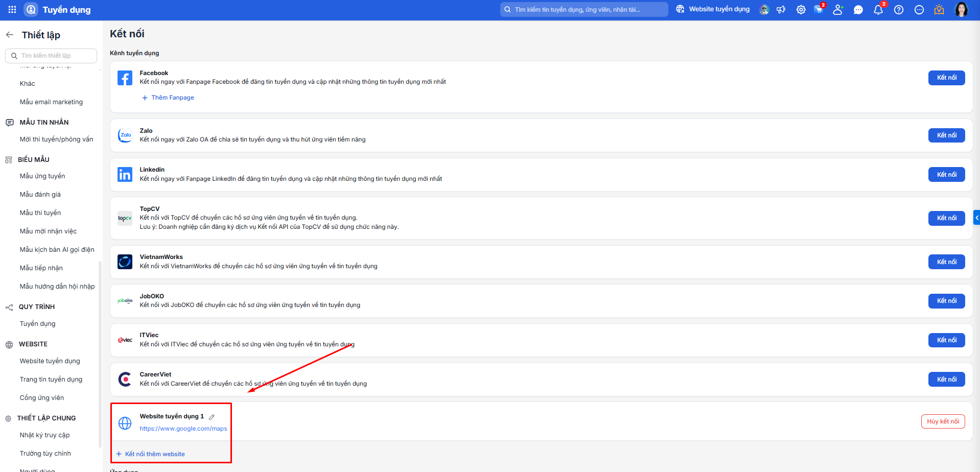Click the globe icon beside Website tuyển dụng 1
Viewport: 980px width, 472px height.
click(125, 423)
